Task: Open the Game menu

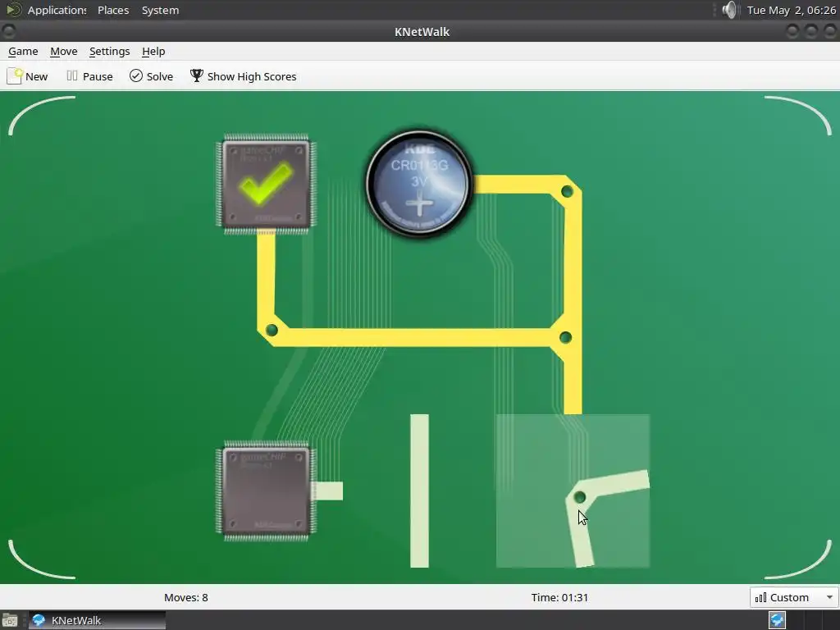Action: tap(23, 52)
